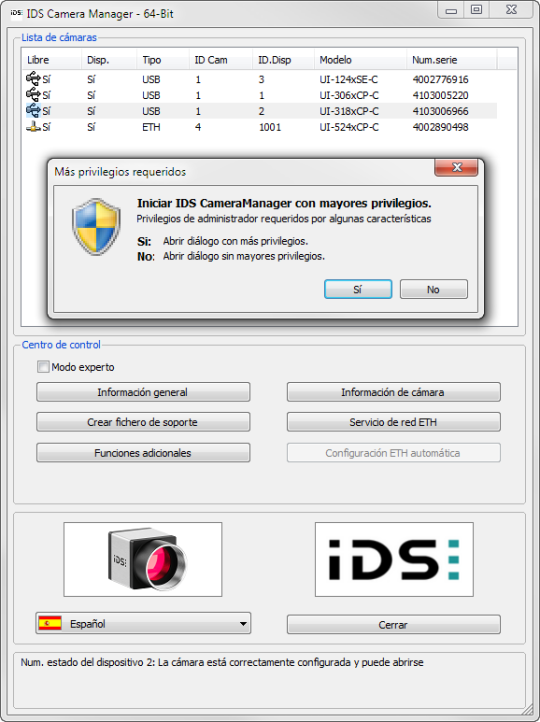
Task: Click serial number 4002776916
Action: (441, 80)
